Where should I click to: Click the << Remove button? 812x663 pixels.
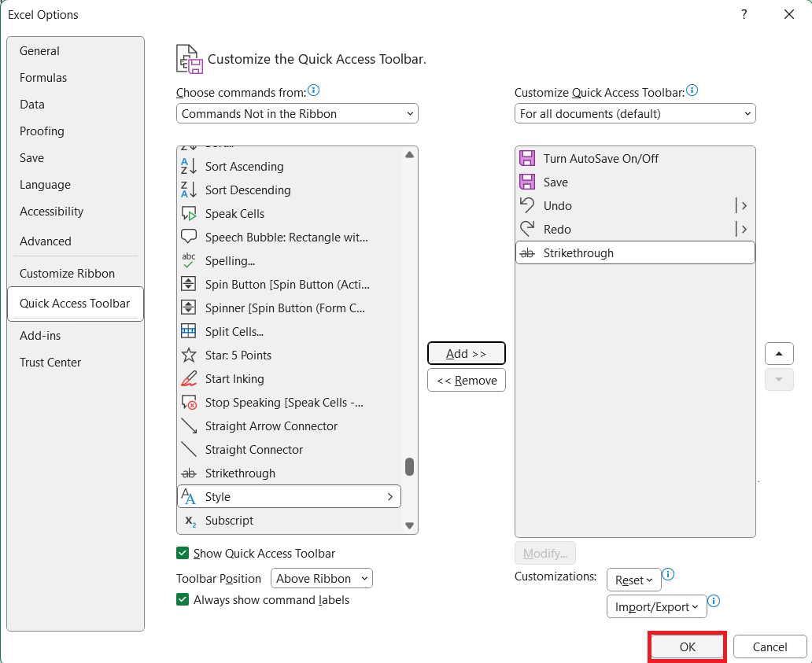[466, 381]
